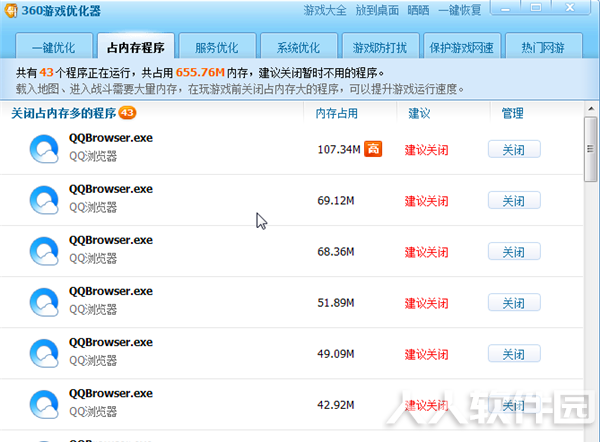
Task: Click the 68.36M memory value
Action: pos(336,251)
